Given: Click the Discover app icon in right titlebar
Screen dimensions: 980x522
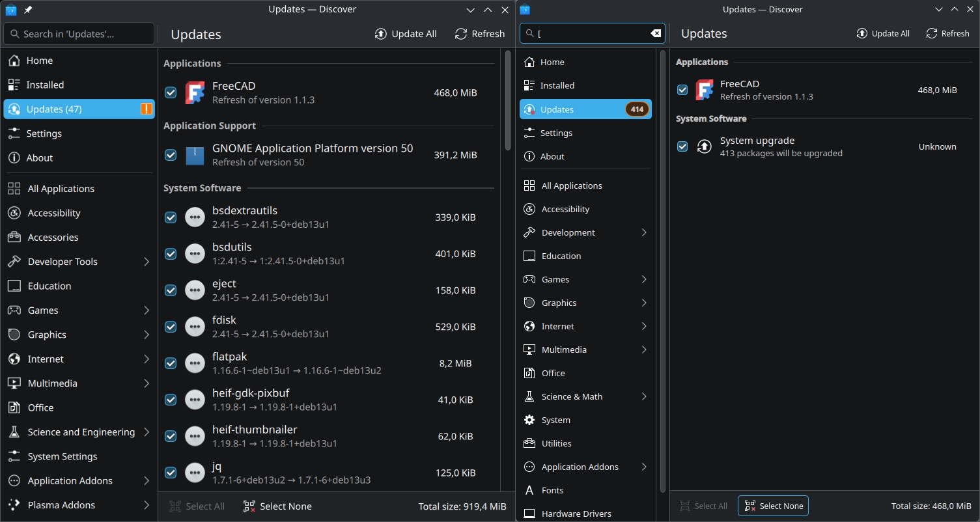Looking at the screenshot, I should point(525,10).
